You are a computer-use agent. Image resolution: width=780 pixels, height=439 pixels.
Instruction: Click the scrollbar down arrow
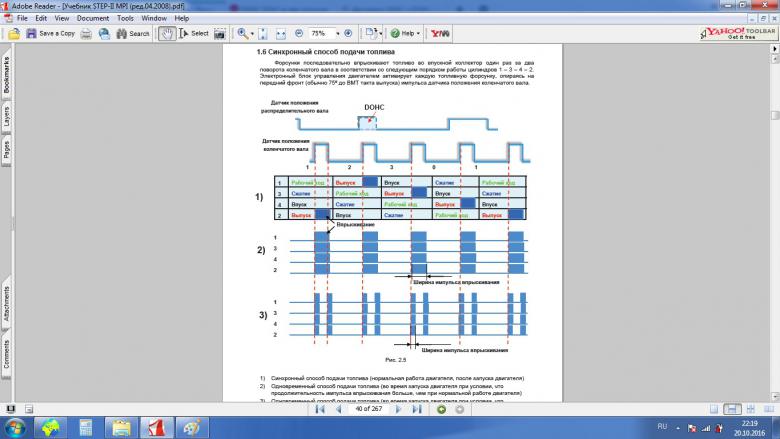click(775, 397)
